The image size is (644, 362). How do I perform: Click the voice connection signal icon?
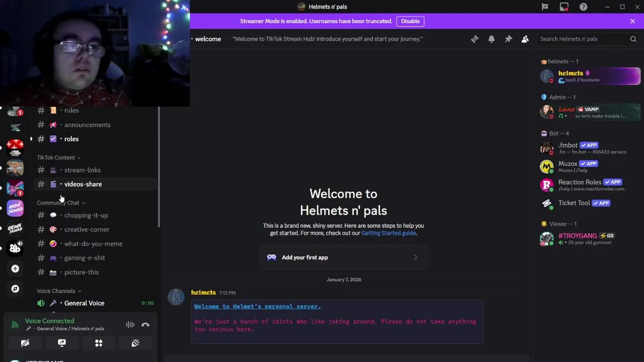(x=15, y=325)
